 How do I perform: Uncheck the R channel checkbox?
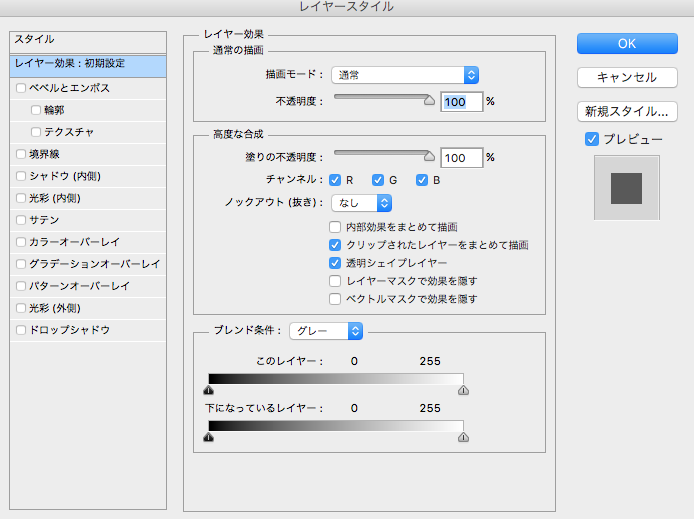tap(336, 180)
